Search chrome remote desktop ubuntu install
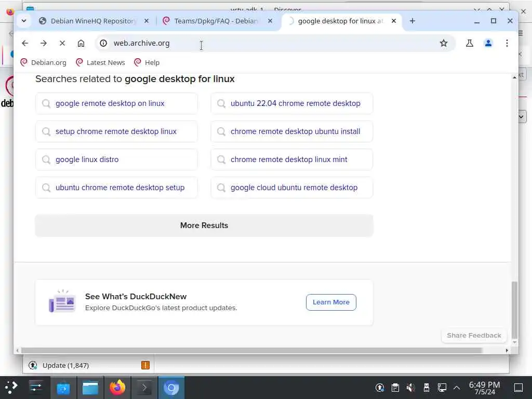Viewport: 532px width, 399px height. [x=292, y=131]
